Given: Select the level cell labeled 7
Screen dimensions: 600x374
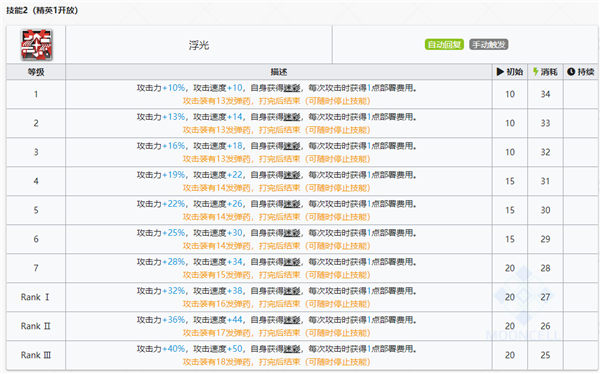Looking at the screenshot, I should [36, 268].
